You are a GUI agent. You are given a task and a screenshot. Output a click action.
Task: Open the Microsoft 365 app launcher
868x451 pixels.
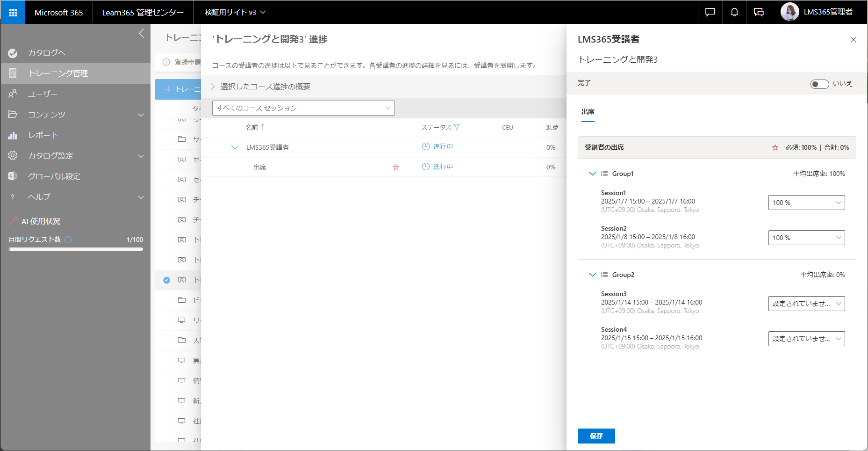click(13, 12)
